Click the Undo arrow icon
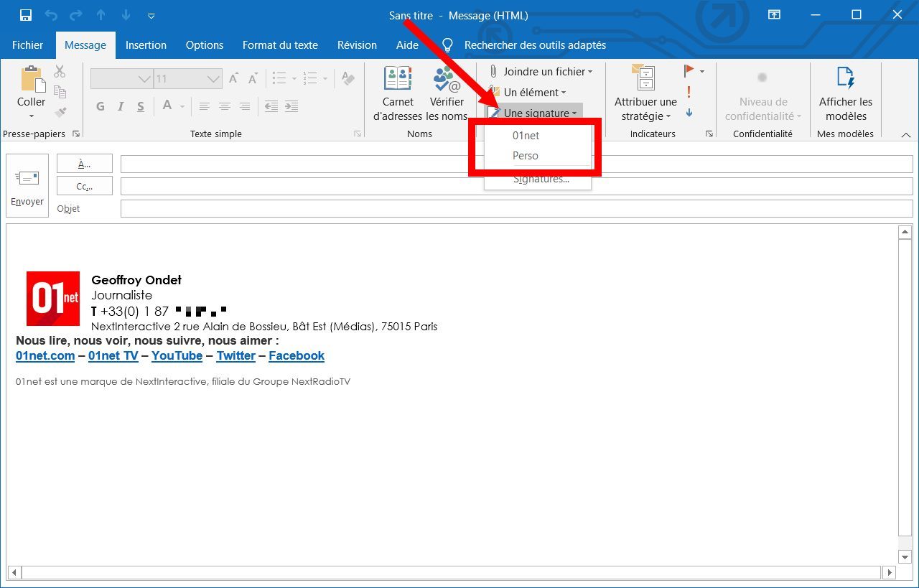 (51, 15)
